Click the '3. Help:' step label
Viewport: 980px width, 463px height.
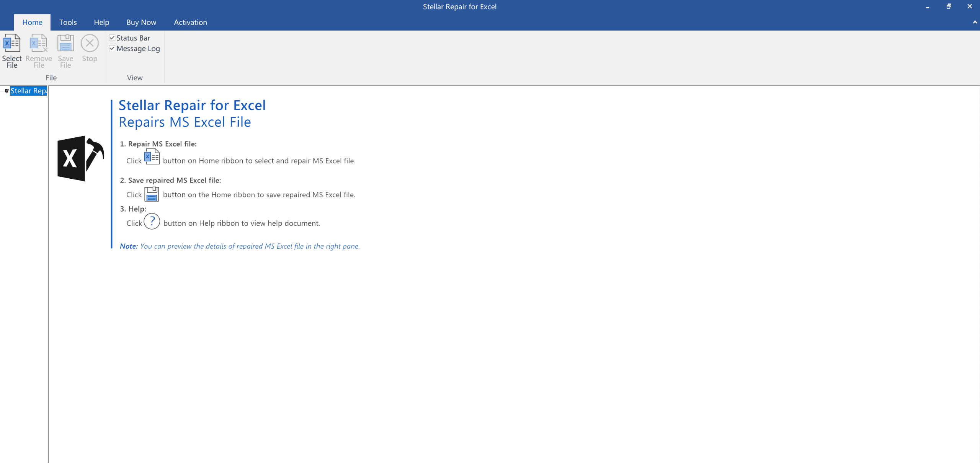click(x=133, y=209)
